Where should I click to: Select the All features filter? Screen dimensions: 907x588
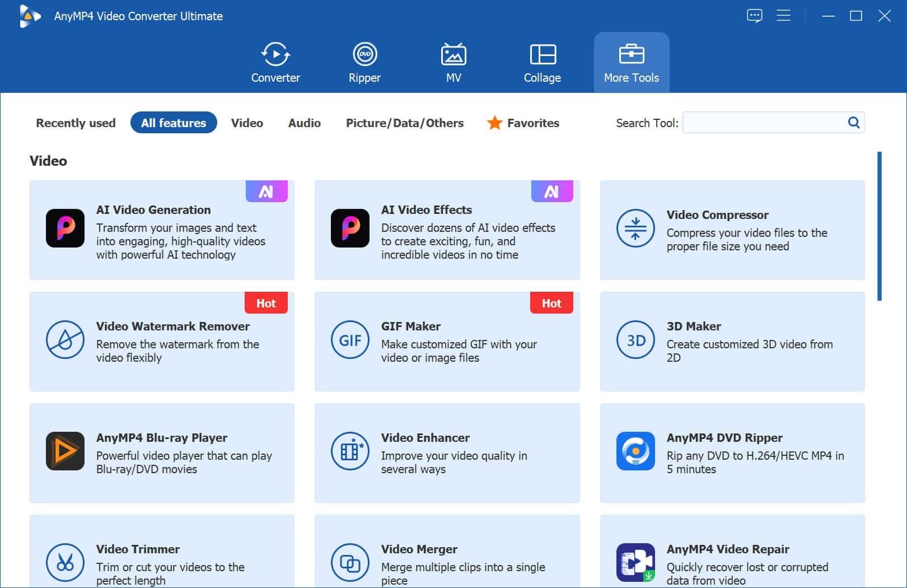pos(174,123)
